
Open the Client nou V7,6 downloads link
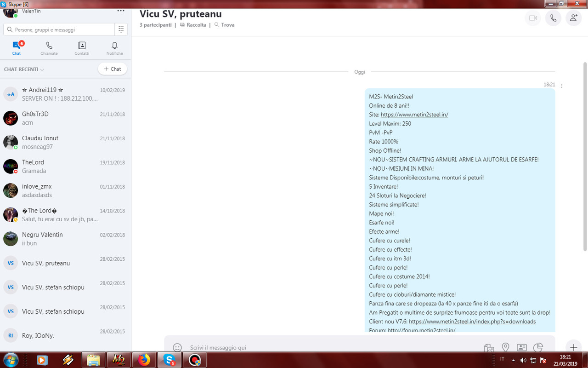472,322
